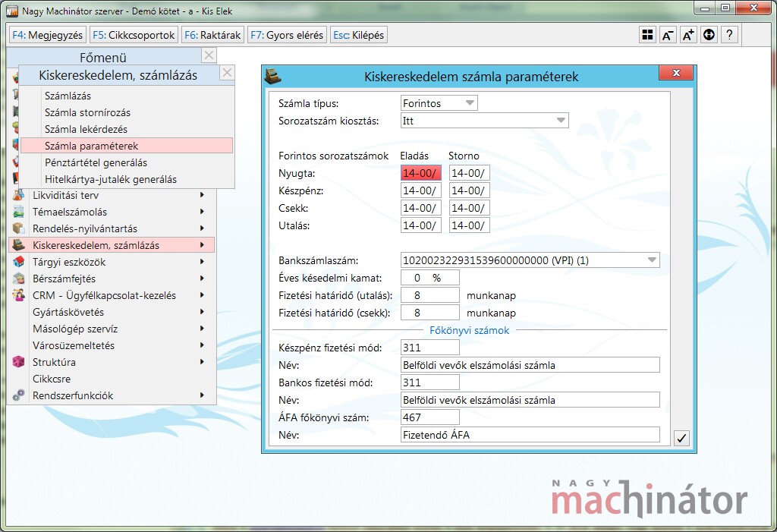Click the Rendszerfunkciók gears icon

click(x=19, y=395)
